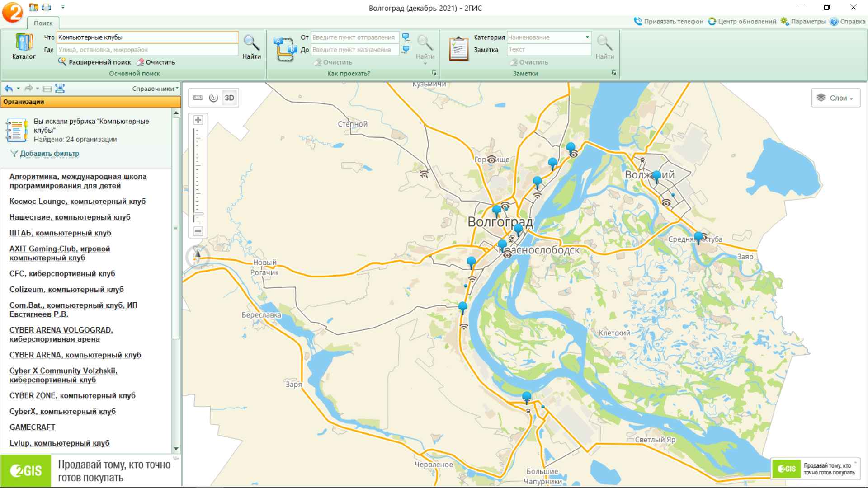Click the Где location input field

coord(147,50)
